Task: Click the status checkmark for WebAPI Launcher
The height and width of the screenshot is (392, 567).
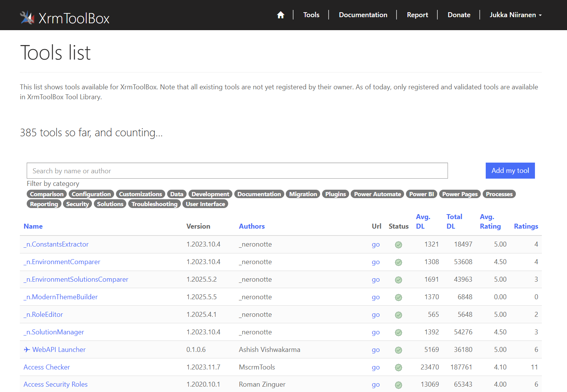Action: tap(398, 350)
